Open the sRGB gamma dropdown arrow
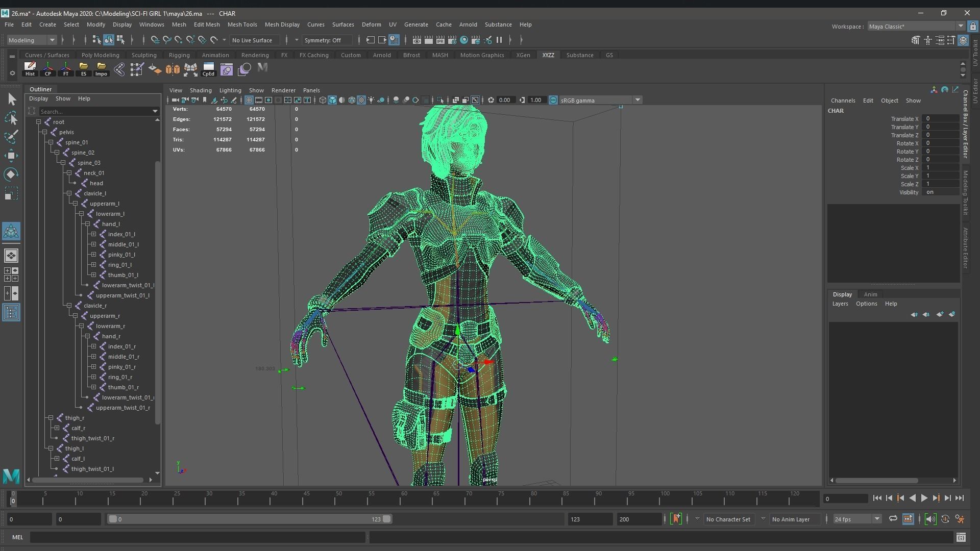This screenshot has width=980, height=551. pyautogui.click(x=638, y=100)
